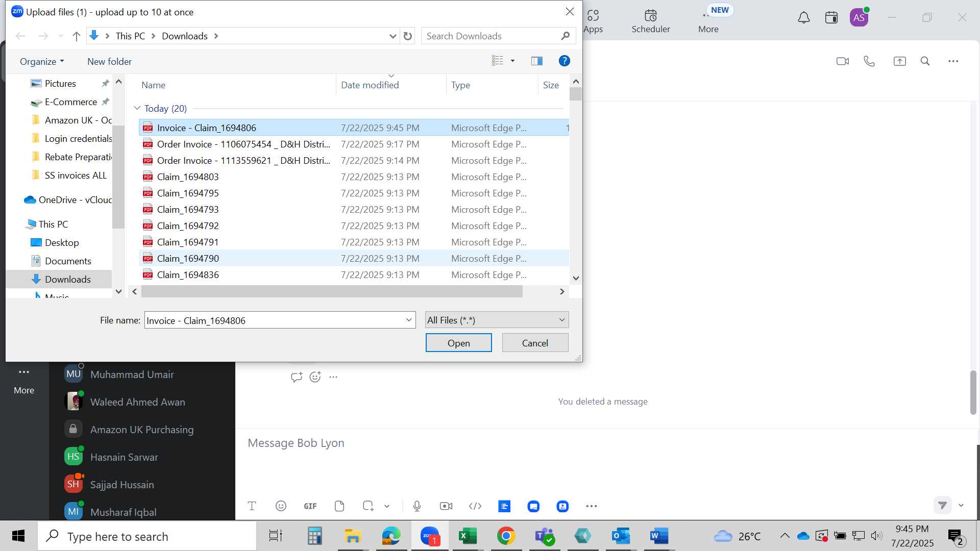The height and width of the screenshot is (551, 980).
Task: Record a video message in composer
Action: [446, 506]
